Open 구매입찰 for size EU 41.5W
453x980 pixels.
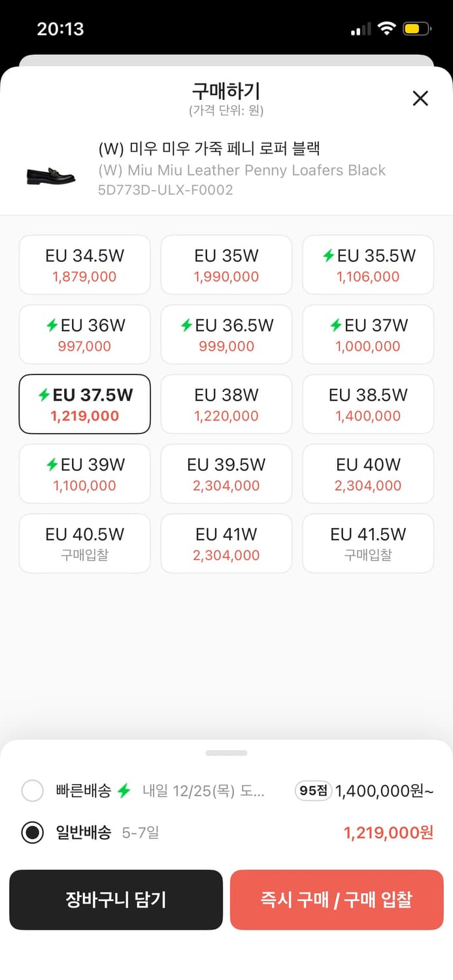click(x=368, y=544)
